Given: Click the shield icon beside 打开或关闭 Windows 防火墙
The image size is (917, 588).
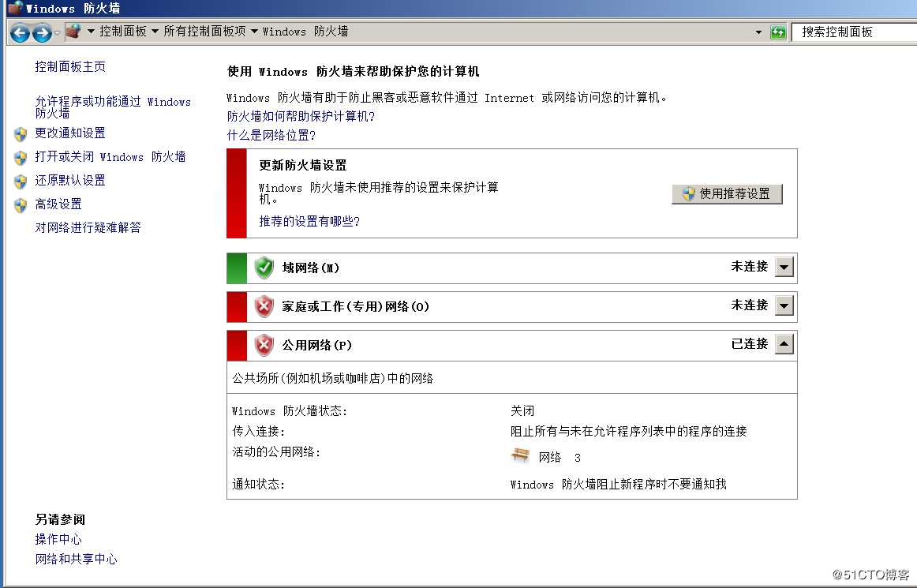Looking at the screenshot, I should coord(21,158).
